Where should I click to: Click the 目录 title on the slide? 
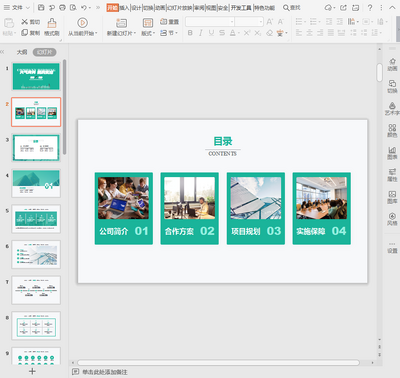click(x=223, y=141)
